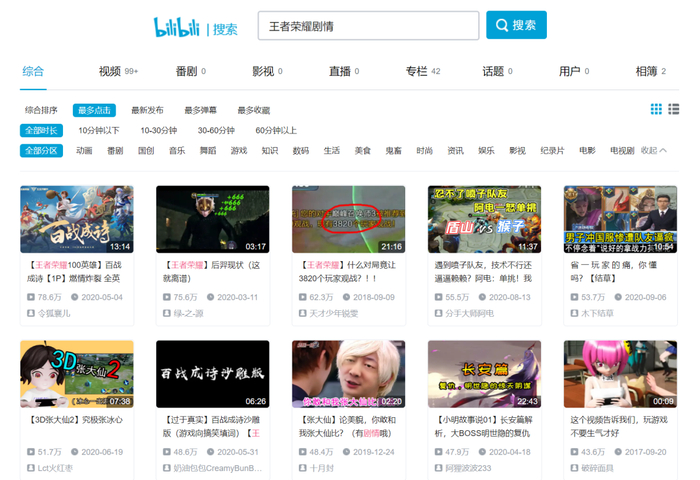Open the 盾山 vs 猴子 video thumbnail
Viewport: 700px width, 480px height.
click(484, 219)
